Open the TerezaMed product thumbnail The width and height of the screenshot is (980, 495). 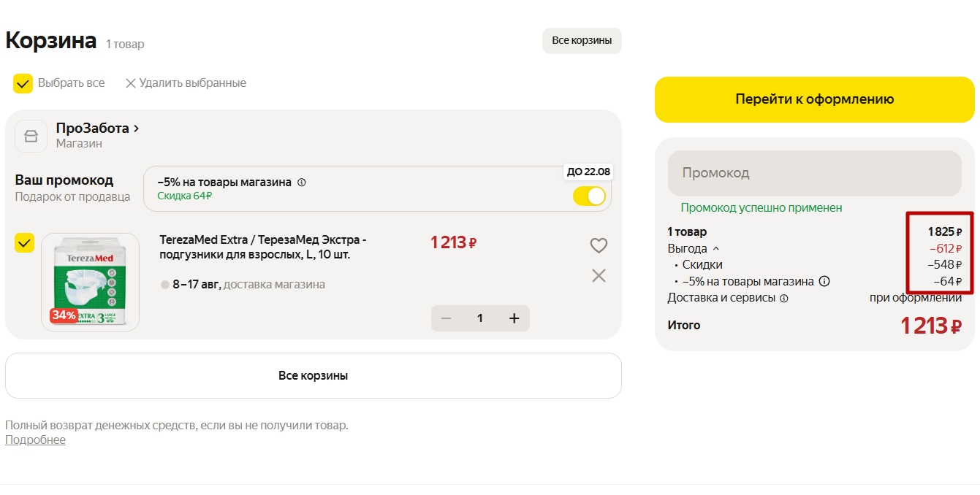coord(90,282)
